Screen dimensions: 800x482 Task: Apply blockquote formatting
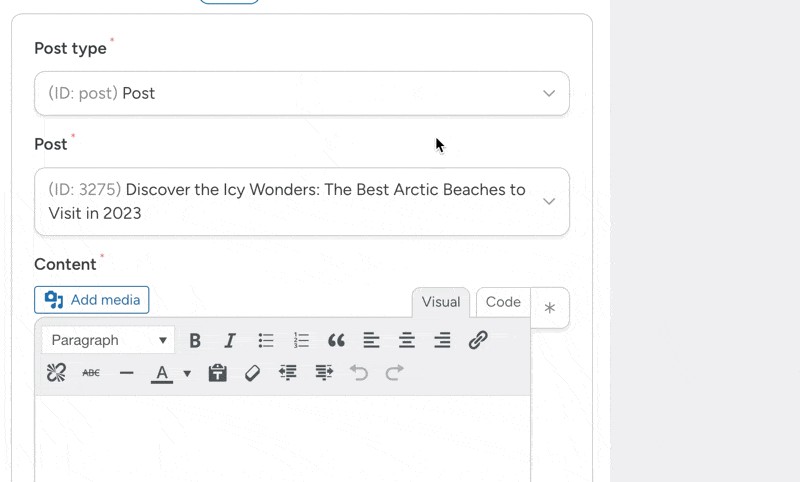[x=336, y=341]
